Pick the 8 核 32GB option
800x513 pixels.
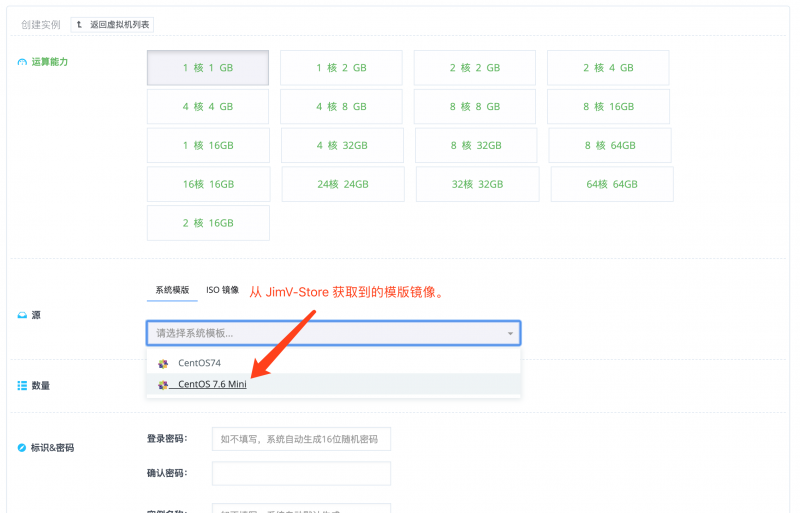point(476,145)
